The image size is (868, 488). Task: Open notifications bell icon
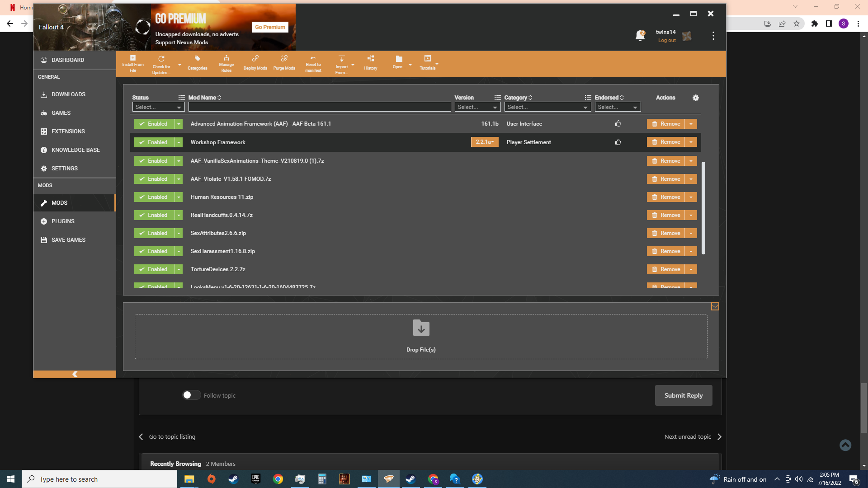[x=640, y=36]
